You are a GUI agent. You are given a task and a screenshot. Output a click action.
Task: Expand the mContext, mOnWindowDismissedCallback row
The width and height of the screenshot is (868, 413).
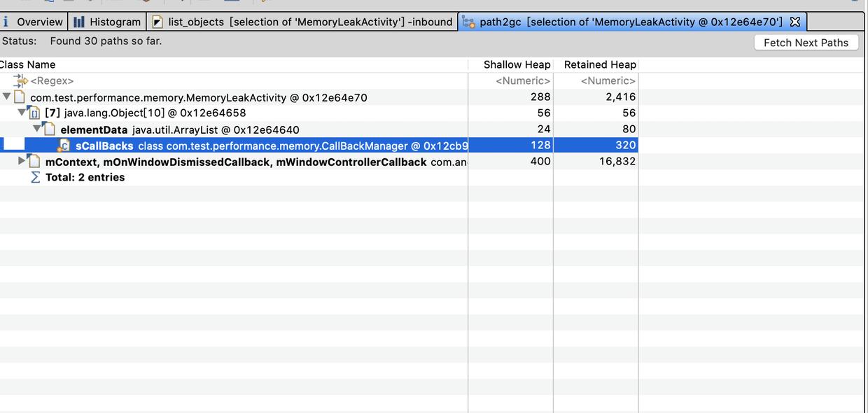[22, 161]
